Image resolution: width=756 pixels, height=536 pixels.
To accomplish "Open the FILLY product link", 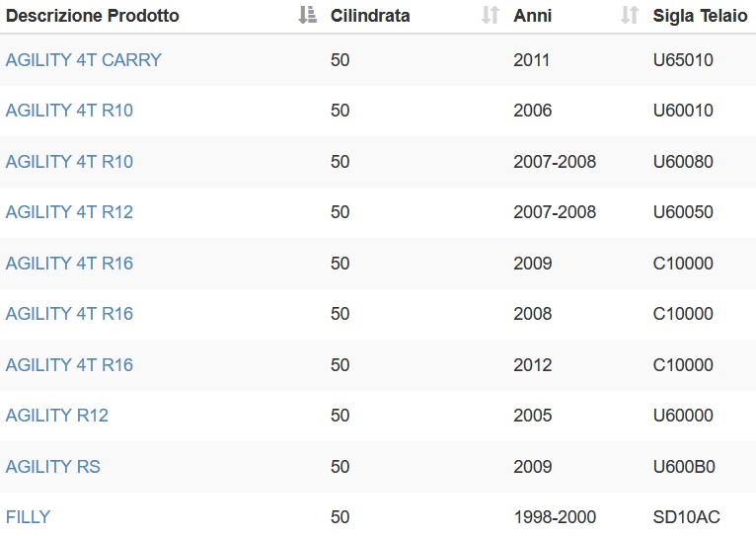I will click(28, 517).
